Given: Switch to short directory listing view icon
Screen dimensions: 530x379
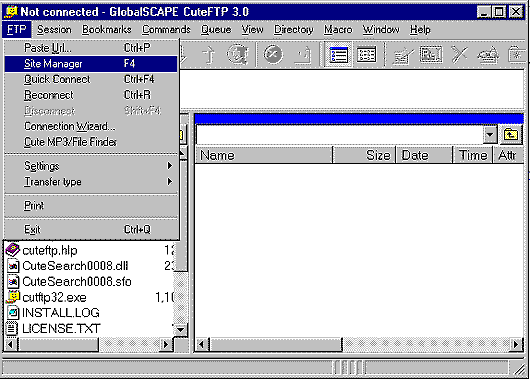Looking at the screenshot, I should 339,55.
